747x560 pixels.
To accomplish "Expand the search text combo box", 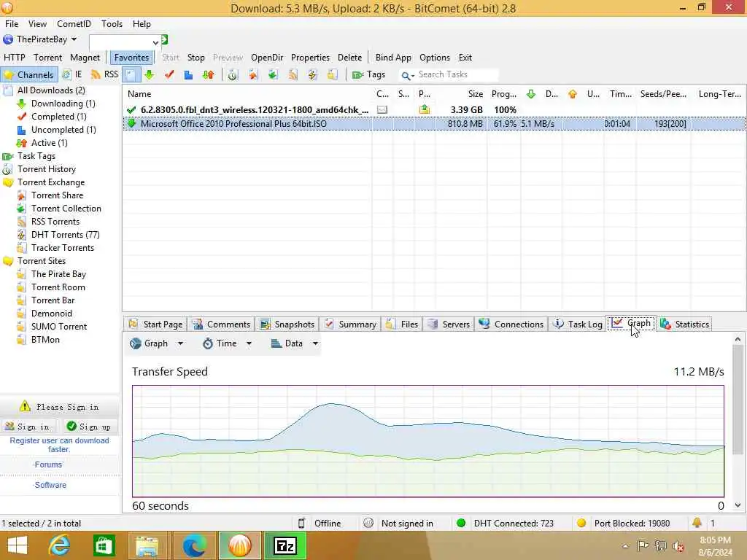I will (x=155, y=42).
